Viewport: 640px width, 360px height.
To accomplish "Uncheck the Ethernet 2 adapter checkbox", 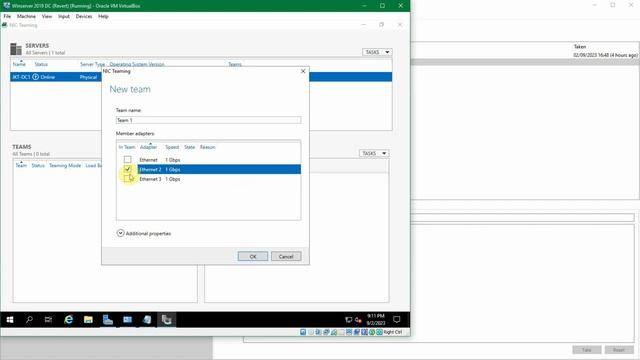I will (127, 169).
